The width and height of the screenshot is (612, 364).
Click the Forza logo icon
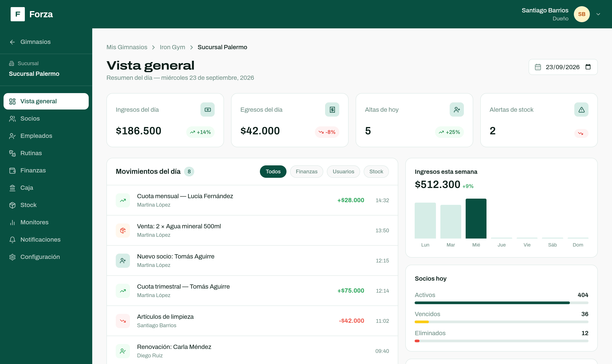tap(18, 14)
